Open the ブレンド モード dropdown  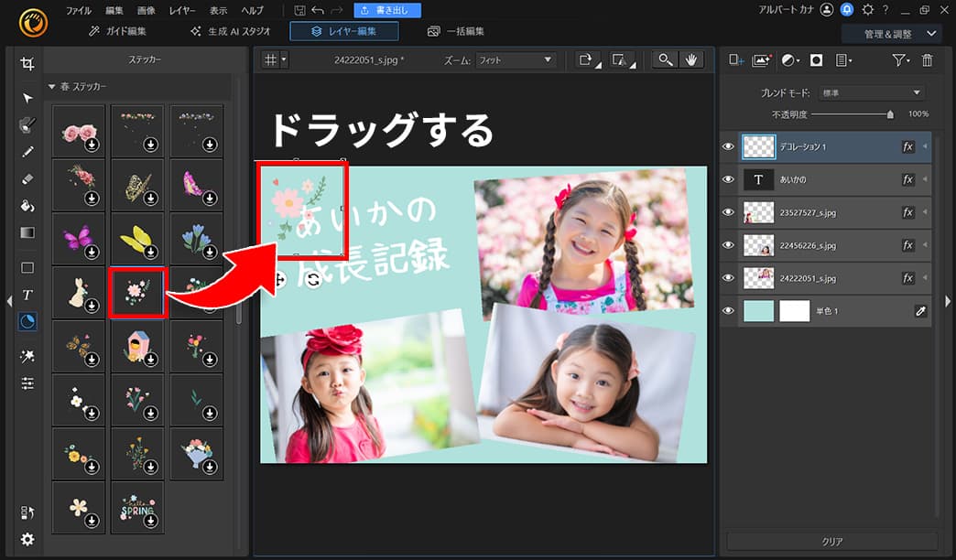point(870,92)
